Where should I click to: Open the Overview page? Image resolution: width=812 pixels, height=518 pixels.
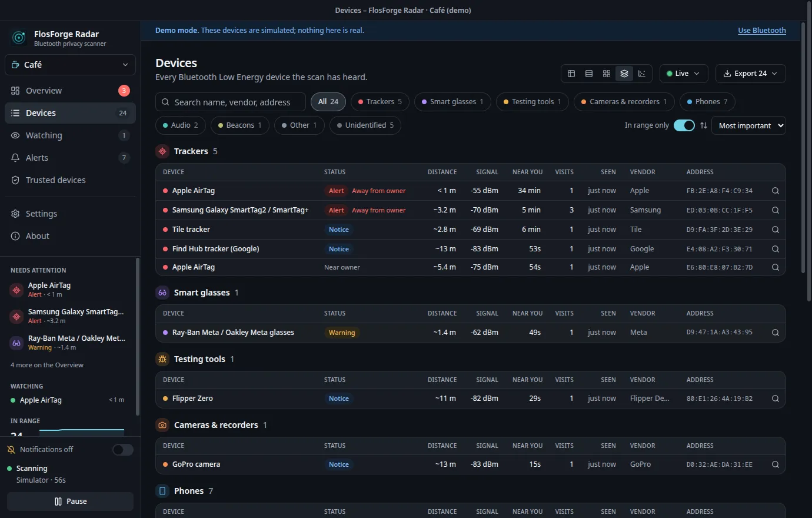(x=70, y=91)
